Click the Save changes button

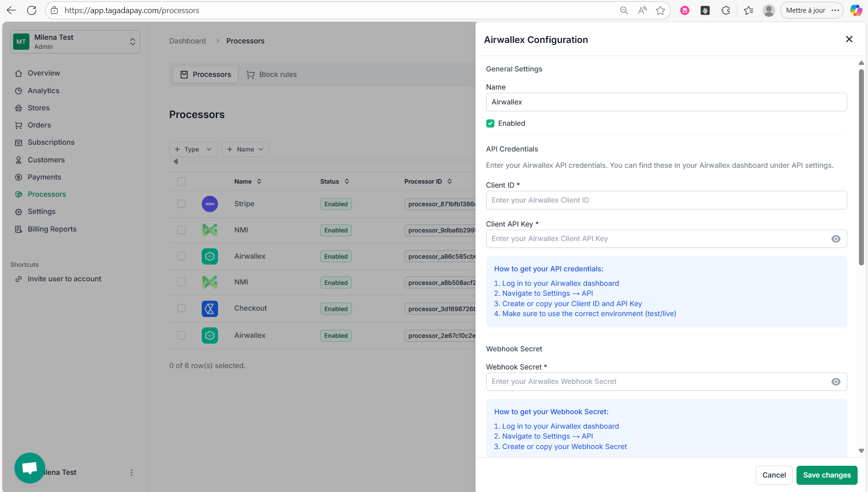pyautogui.click(x=827, y=475)
